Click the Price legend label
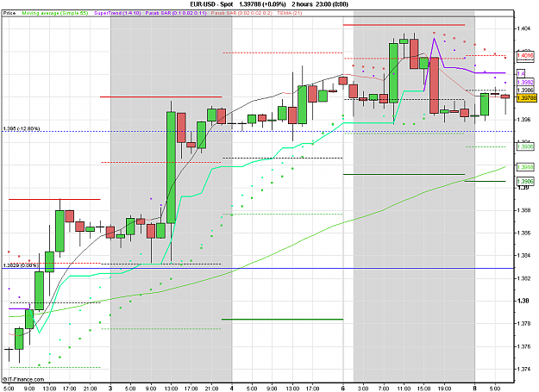 (x=9, y=13)
